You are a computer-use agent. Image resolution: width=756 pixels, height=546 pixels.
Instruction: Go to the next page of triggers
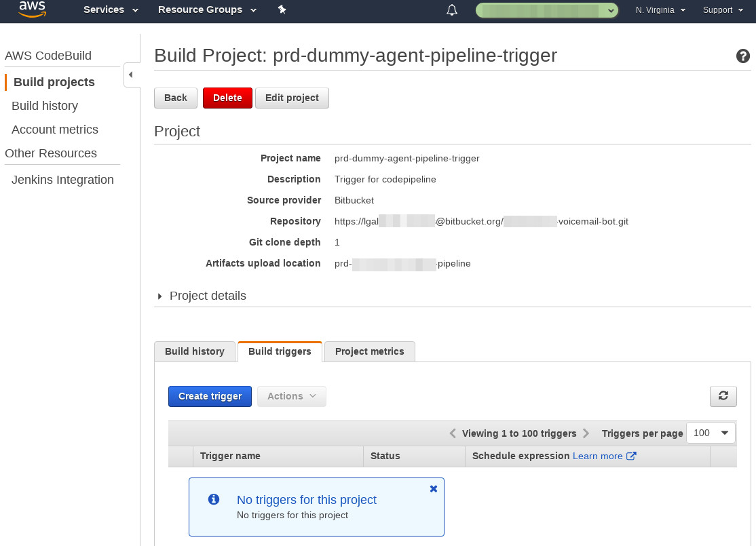point(586,433)
